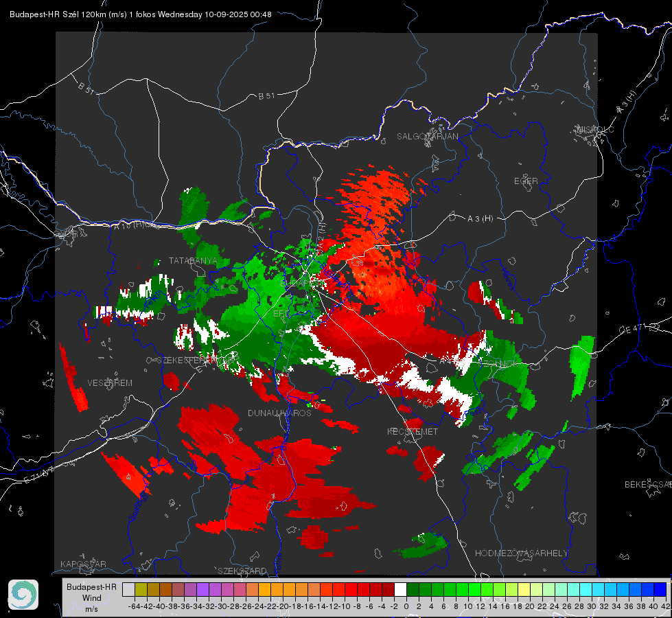Click the SALGÓTARJÁN city label
This screenshot has height=618, width=672.
coord(427,137)
